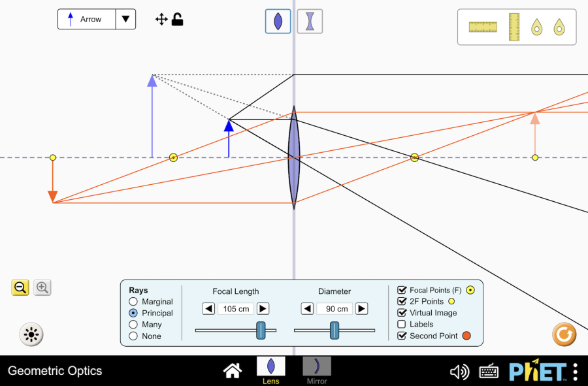Open the PhET options menu
Viewport: 588px width, 386px height.
tap(575, 372)
